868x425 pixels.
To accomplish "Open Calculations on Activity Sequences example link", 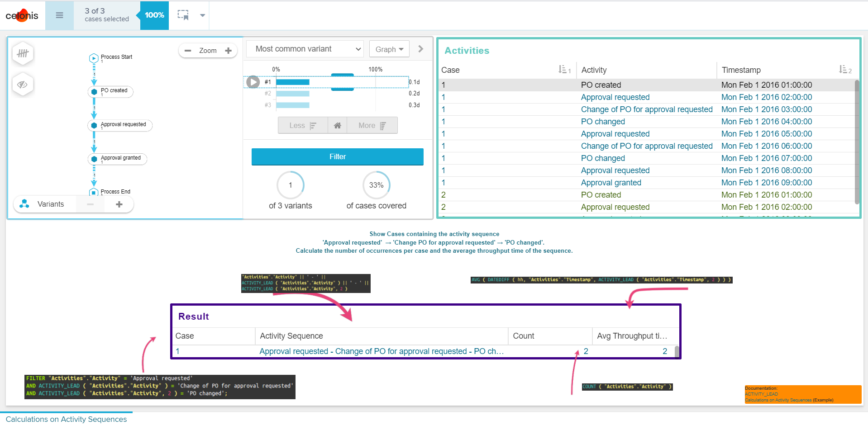I will [x=778, y=400].
